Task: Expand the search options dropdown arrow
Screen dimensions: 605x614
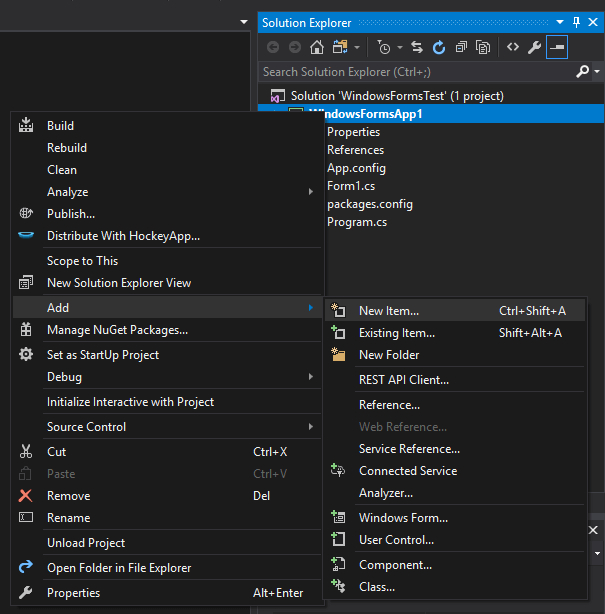Action: pyautogui.click(x=597, y=72)
